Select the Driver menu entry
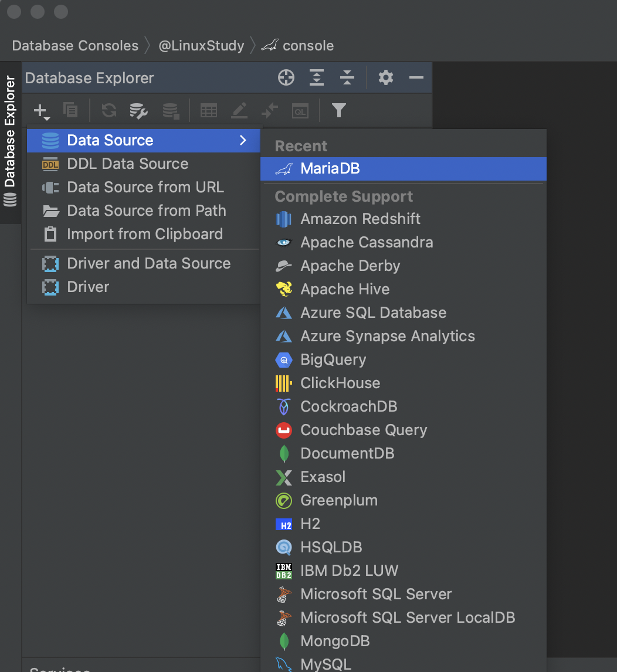The image size is (617, 672). pos(144,287)
